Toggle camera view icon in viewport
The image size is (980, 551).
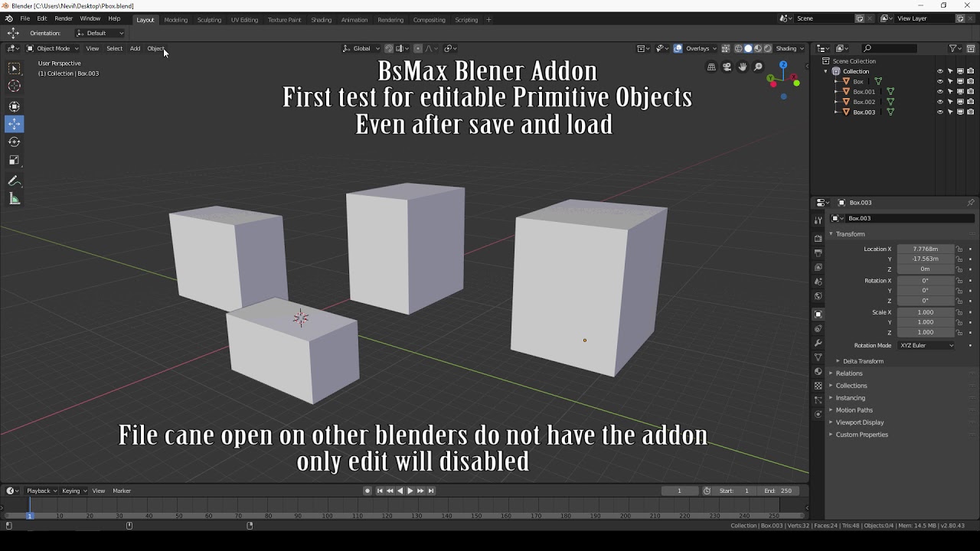(727, 67)
